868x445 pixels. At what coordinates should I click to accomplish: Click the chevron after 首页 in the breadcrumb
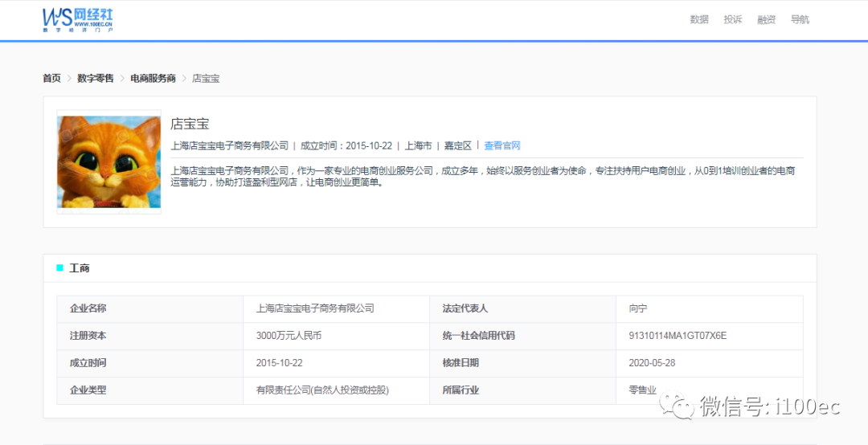(69, 79)
